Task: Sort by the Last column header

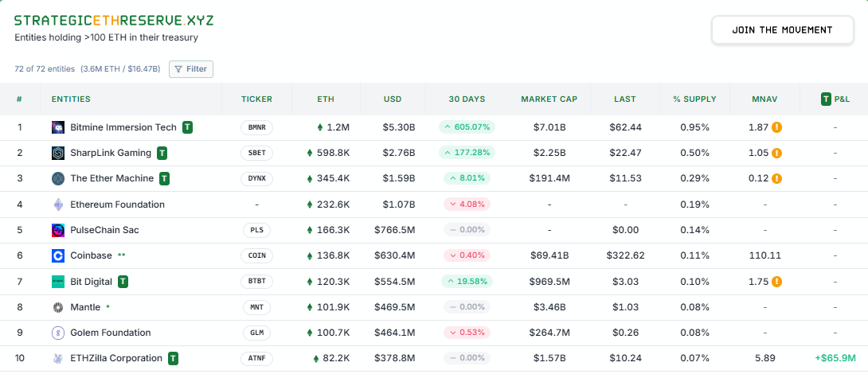Action: pyautogui.click(x=625, y=99)
